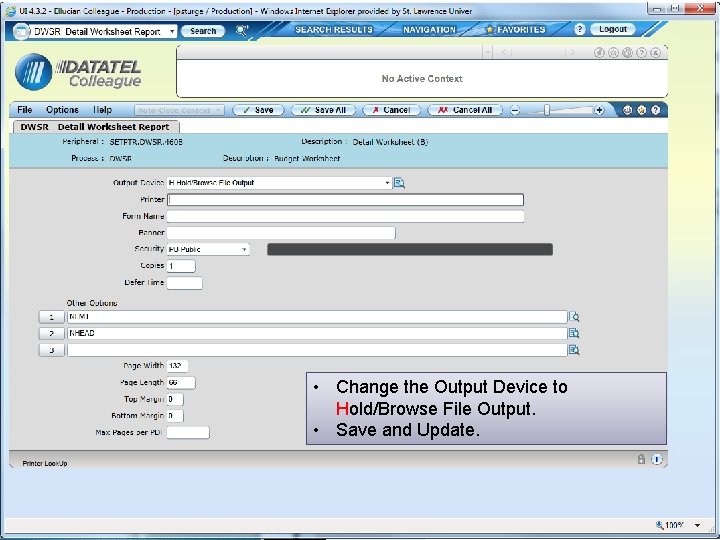Click detail icon for Other Options row 1
The width and height of the screenshot is (720, 540).
point(574,317)
